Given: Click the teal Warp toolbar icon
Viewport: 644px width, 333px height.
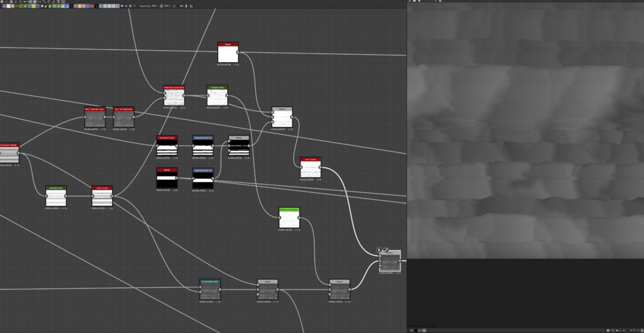Looking at the screenshot, I should pyautogui.click(x=101, y=6).
